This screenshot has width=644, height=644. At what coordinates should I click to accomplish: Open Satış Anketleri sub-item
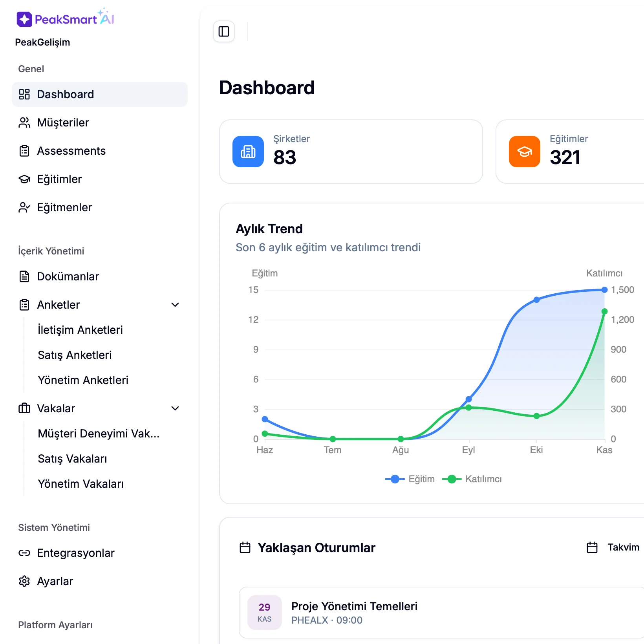click(x=75, y=355)
